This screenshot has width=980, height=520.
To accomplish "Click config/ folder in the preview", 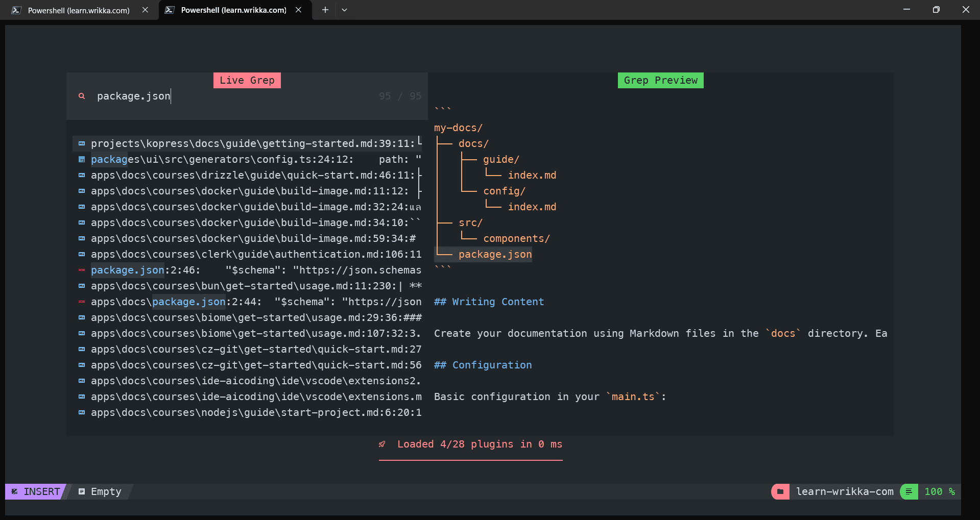I will [x=504, y=191].
